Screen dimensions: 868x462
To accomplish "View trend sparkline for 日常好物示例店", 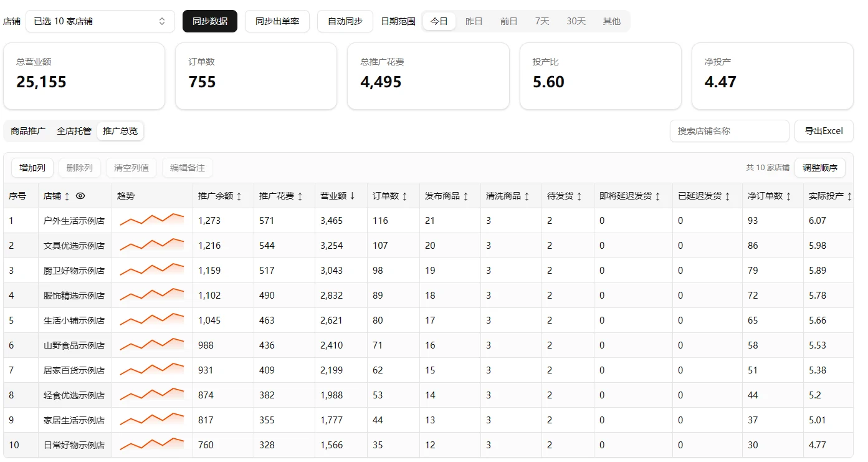I will (152, 445).
